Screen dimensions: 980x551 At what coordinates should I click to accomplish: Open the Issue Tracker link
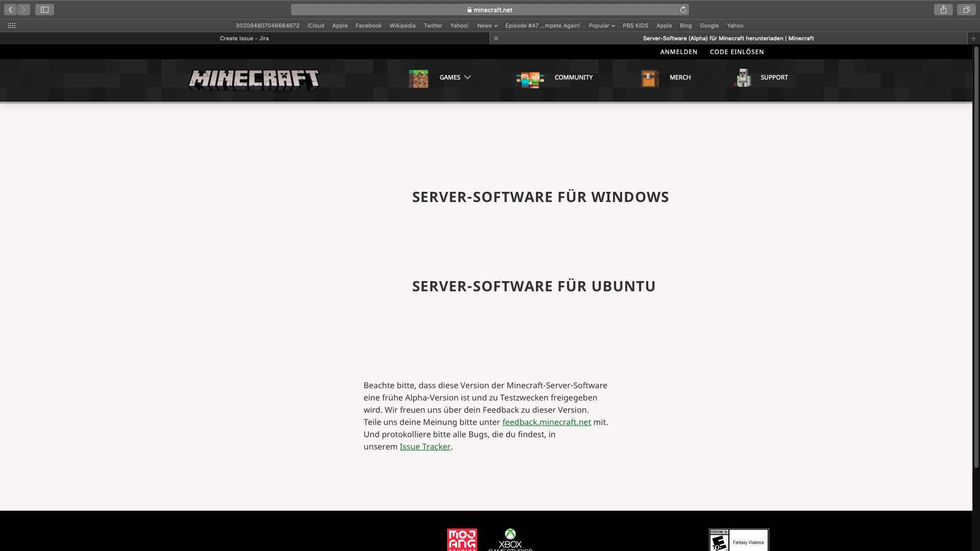(x=425, y=446)
